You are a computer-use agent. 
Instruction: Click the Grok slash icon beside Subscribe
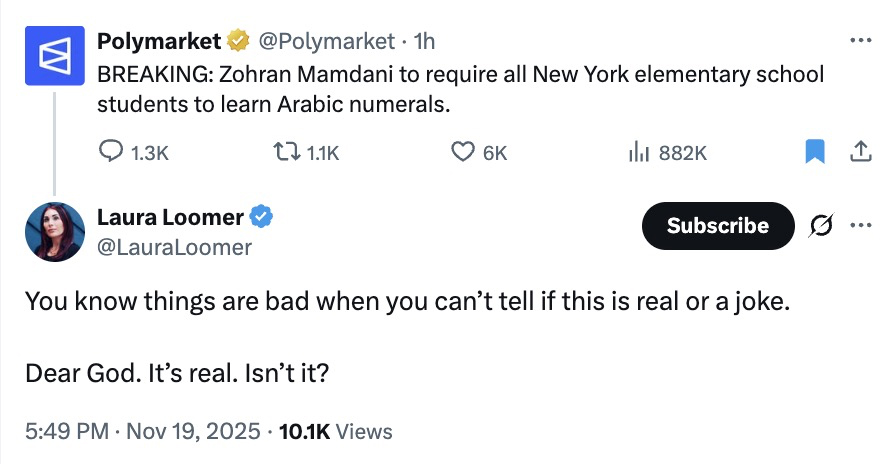[820, 226]
